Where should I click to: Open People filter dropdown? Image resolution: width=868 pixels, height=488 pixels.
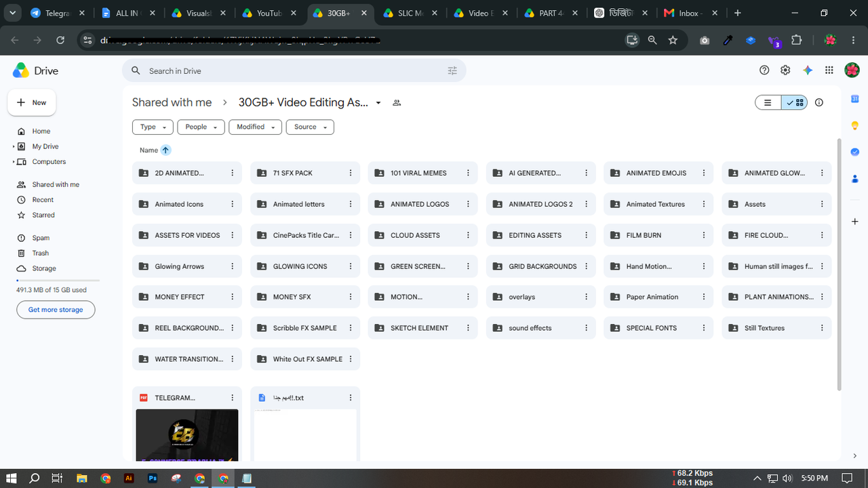tap(201, 127)
